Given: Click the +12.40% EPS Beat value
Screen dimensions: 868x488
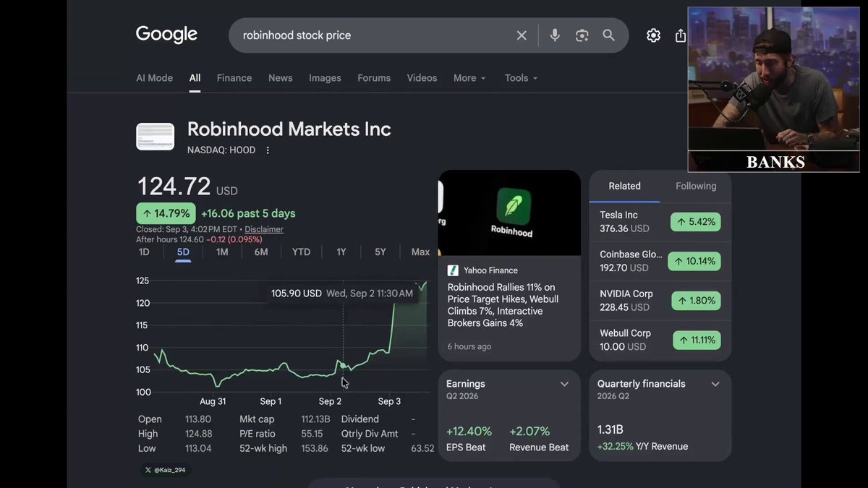Looking at the screenshot, I should point(469,432).
